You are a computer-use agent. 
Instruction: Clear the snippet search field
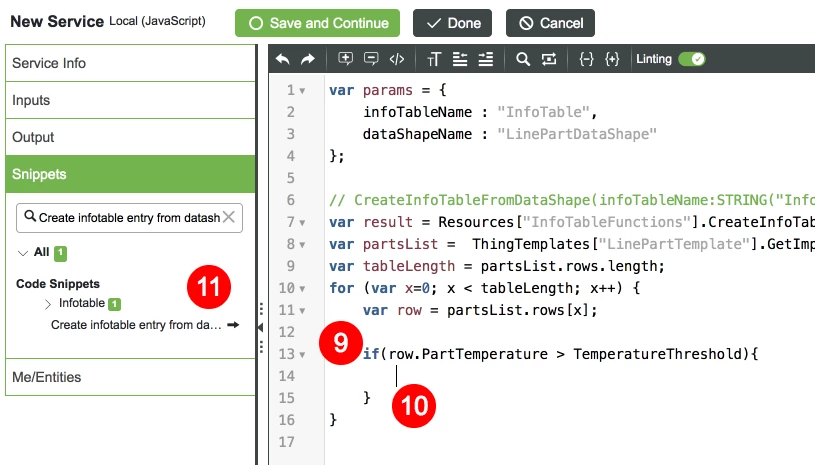coord(229,217)
